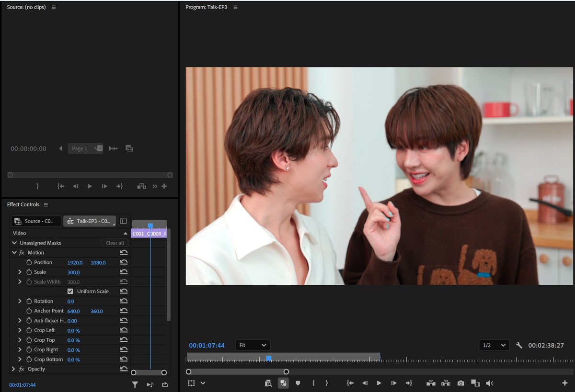Toggle animation stopwatch for Anchor Point
Image resolution: width=575 pixels, height=392 pixels.
(x=29, y=311)
